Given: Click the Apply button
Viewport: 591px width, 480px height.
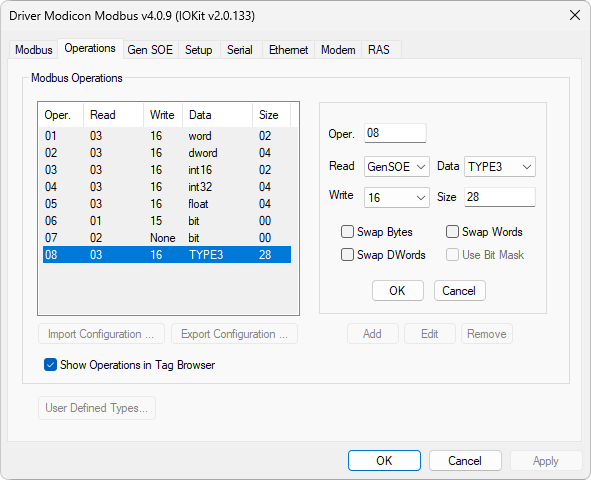Looking at the screenshot, I should tap(546, 460).
